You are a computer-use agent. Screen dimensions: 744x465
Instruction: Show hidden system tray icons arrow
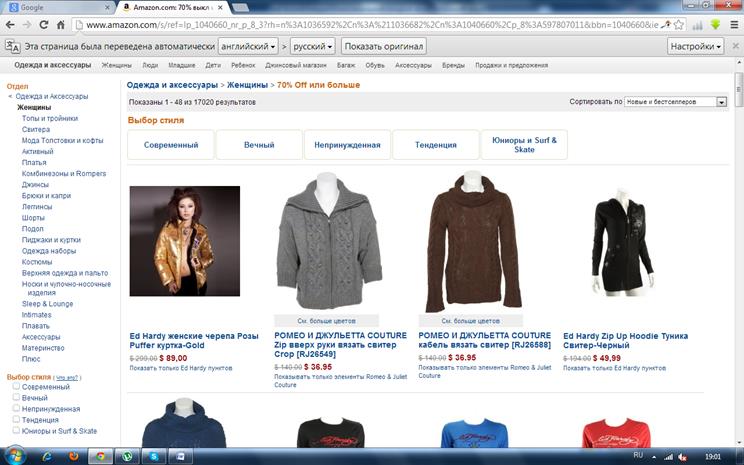click(654, 457)
